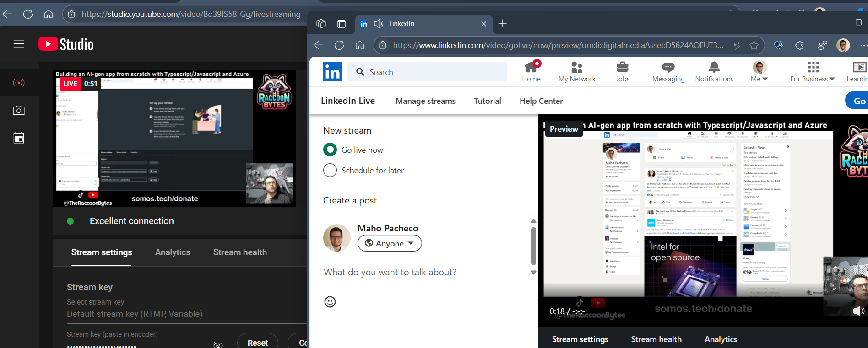The image size is (868, 348).
Task: Open the Manage calendar icon in Studio sidebar
Action: tap(19, 138)
